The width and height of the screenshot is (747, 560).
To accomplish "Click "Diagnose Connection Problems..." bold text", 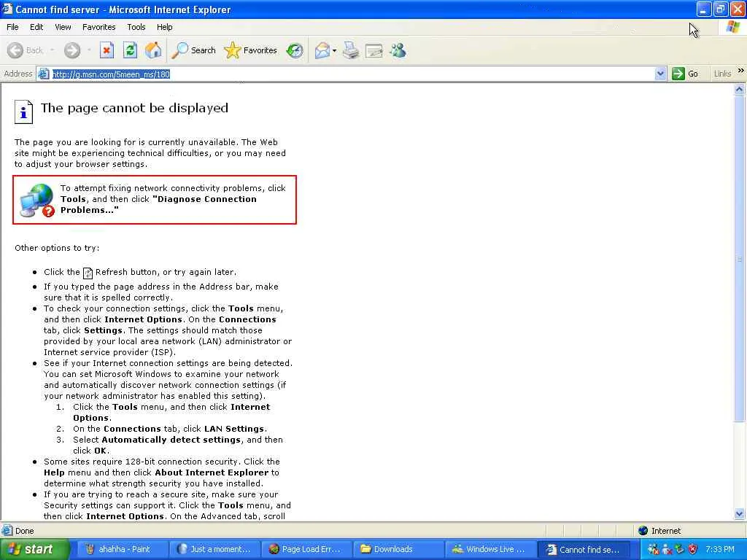I will click(x=158, y=205).
